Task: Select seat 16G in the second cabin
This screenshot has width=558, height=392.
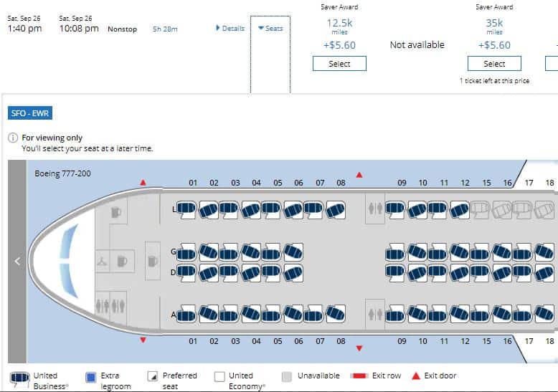Action: click(502, 252)
